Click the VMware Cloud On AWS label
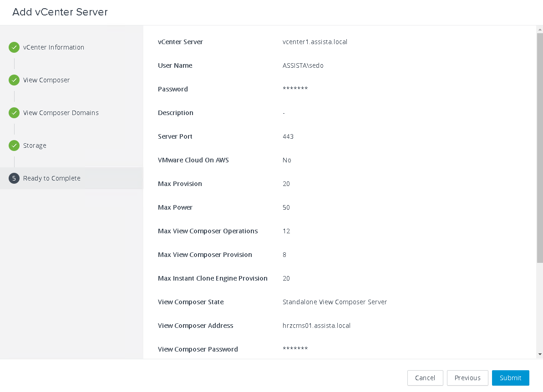This screenshot has height=392, width=543. [x=193, y=160]
